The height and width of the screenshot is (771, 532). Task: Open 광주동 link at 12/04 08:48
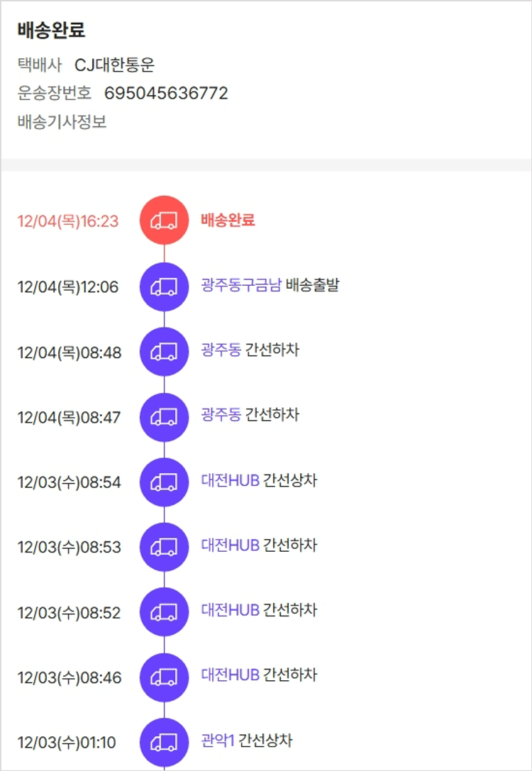click(221, 350)
